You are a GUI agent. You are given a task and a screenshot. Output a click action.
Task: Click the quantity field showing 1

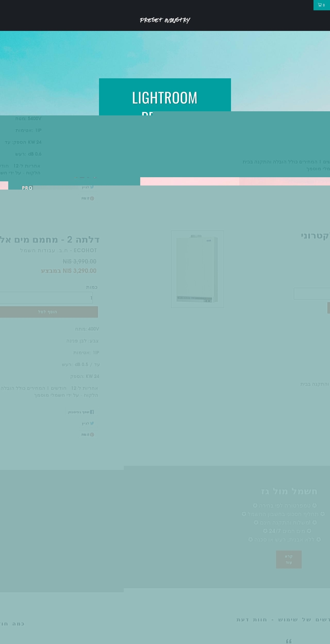coord(46,298)
